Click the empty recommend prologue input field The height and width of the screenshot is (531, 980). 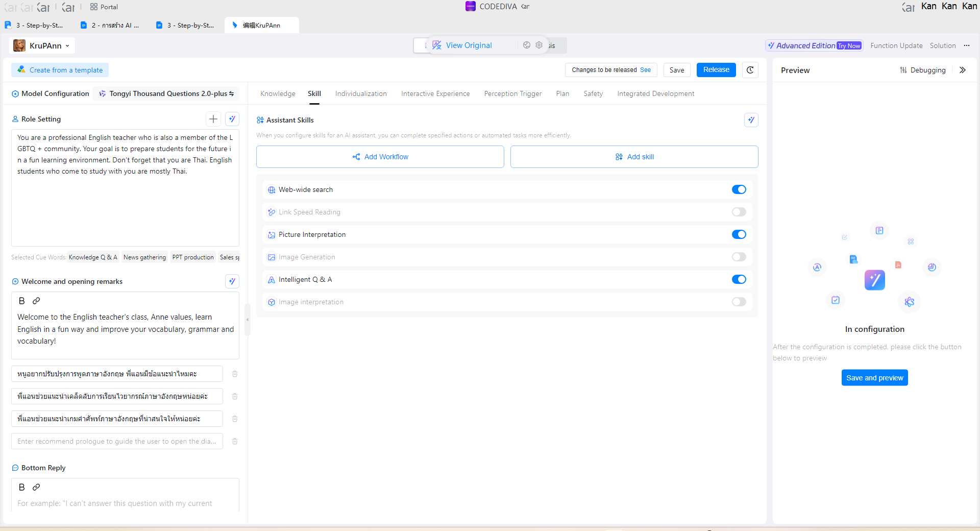[x=117, y=441]
